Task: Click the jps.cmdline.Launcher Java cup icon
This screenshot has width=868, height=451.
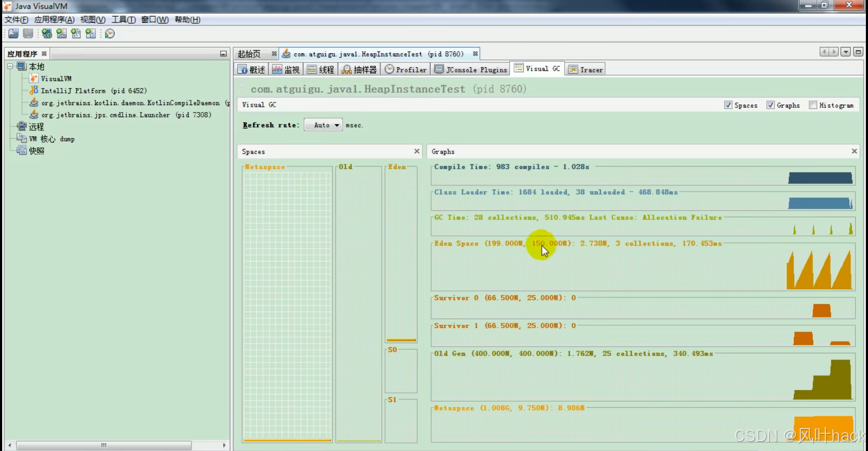Action: click(34, 114)
